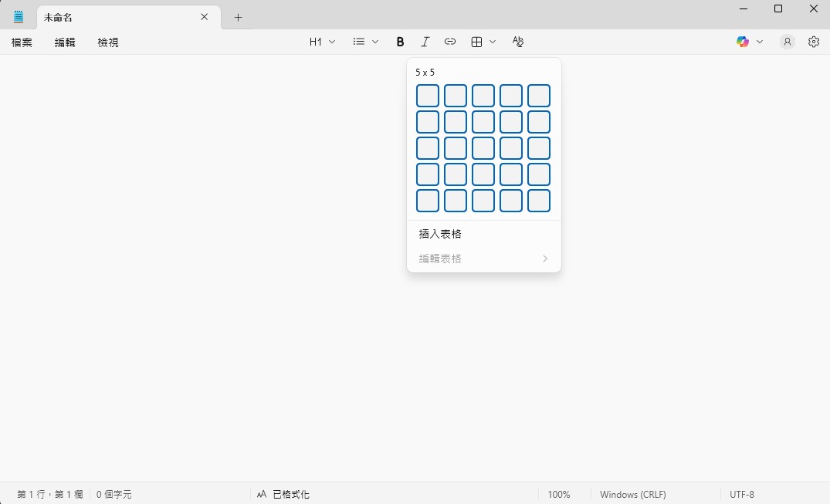The height and width of the screenshot is (504, 830).
Task: Switch to the 未命名 tab
Action: click(58, 16)
